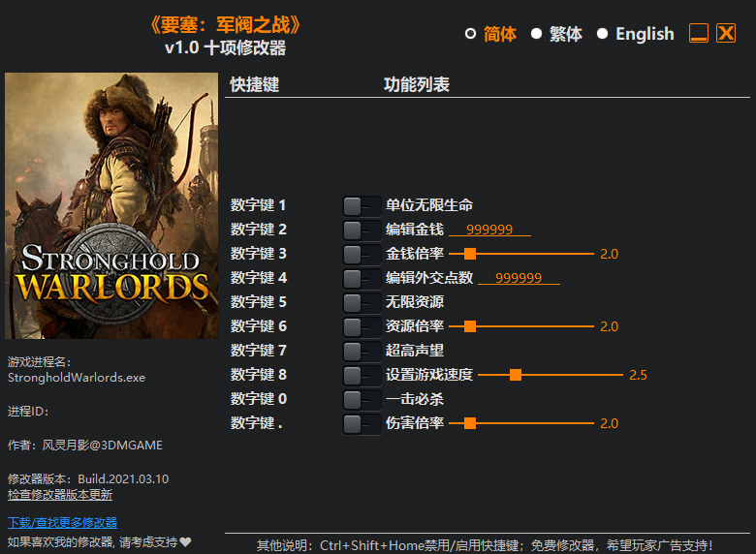
Task: Click the StrongholdWarlords.exe process name
Action: (x=77, y=377)
